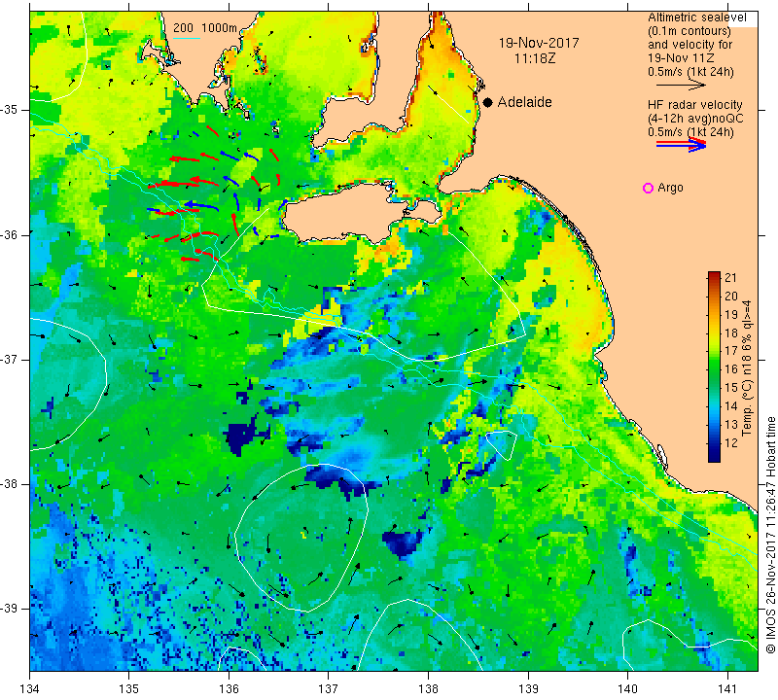Click the 12 value on the temperature scale
This screenshot has width=778, height=700.
(731, 442)
